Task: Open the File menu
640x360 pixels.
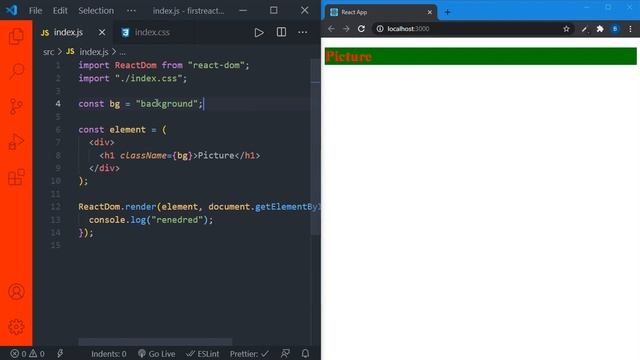Action: point(36,11)
